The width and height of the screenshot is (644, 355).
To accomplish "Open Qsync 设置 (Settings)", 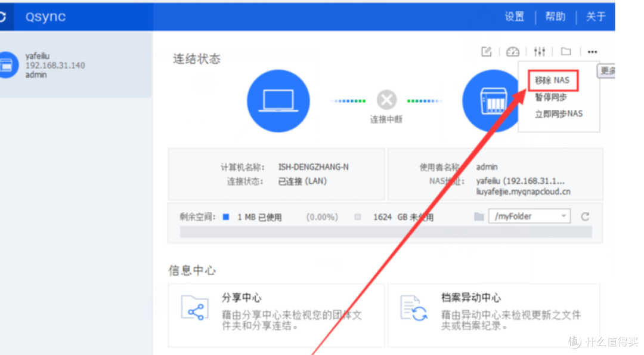I will click(x=514, y=17).
